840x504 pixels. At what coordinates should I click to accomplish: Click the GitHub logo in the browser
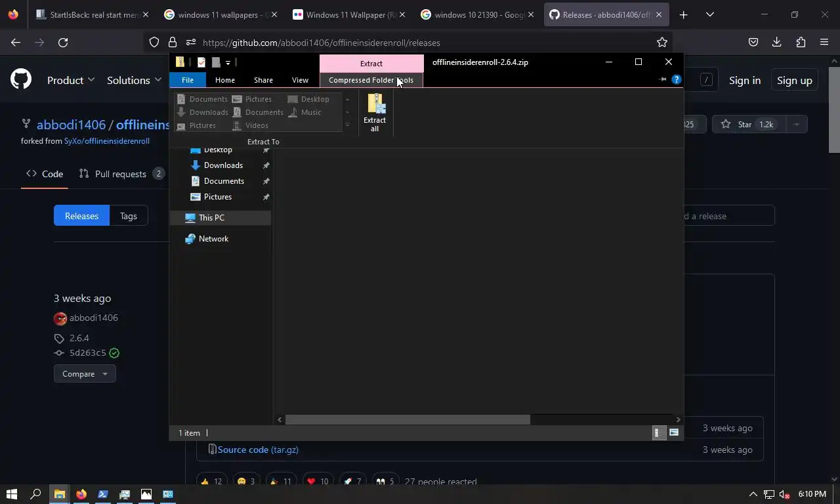pos(21,80)
